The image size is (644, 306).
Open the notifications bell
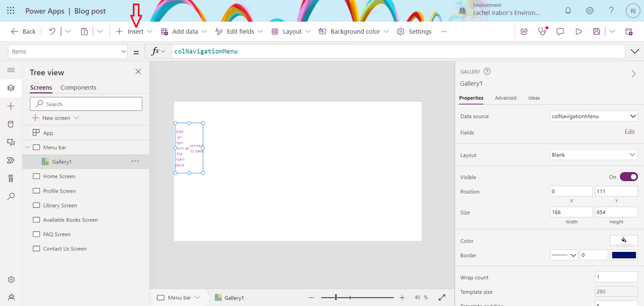click(x=569, y=11)
